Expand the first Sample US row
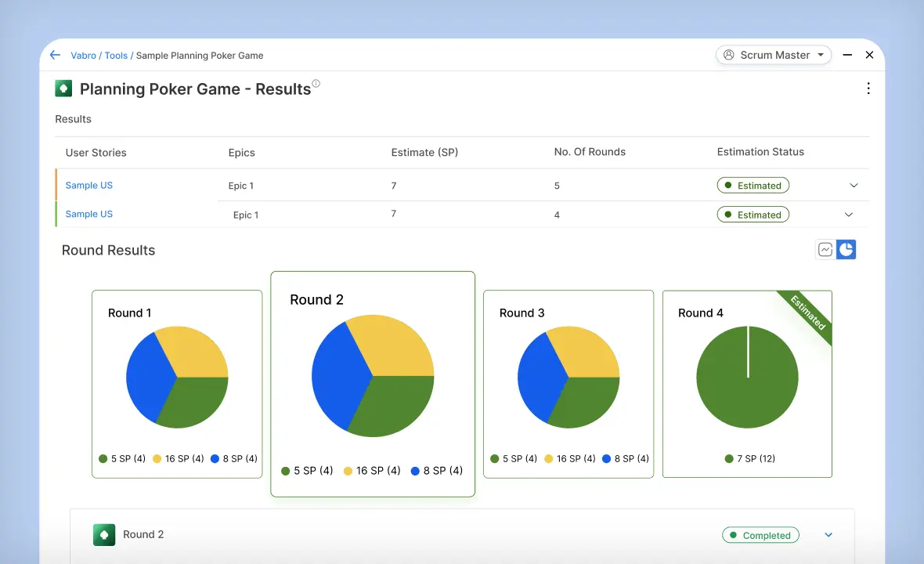The image size is (924, 564). tap(854, 186)
